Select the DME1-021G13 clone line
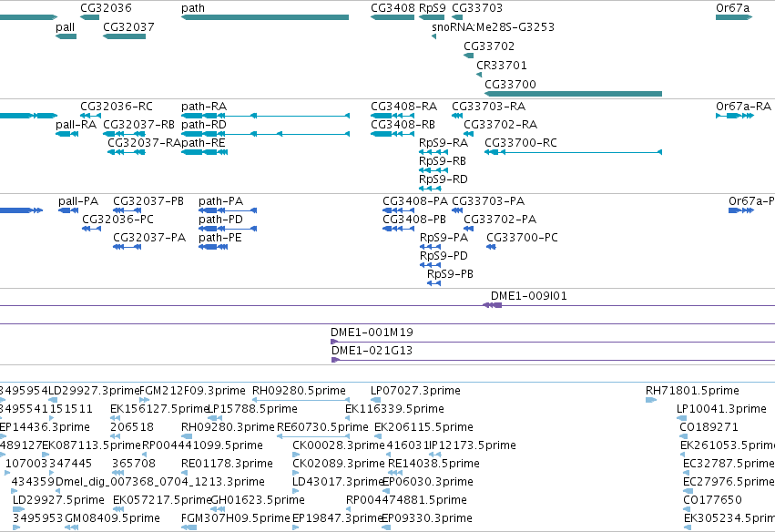This screenshot has width=775, height=532. (x=553, y=361)
